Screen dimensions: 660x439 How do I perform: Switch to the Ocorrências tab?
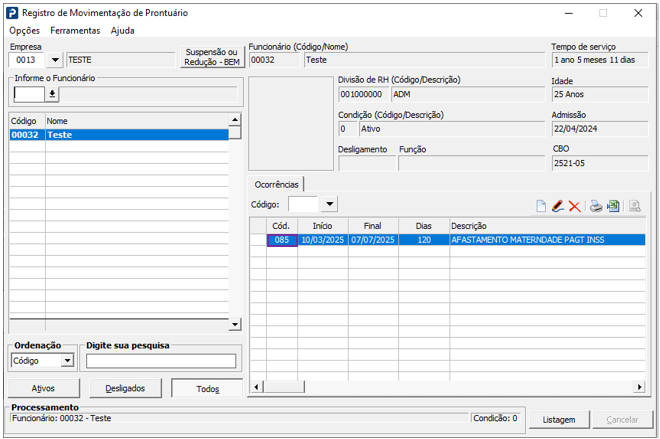tap(276, 184)
